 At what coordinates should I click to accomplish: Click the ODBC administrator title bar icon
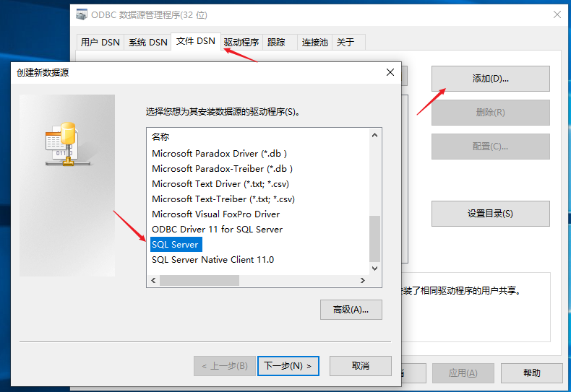(82, 14)
